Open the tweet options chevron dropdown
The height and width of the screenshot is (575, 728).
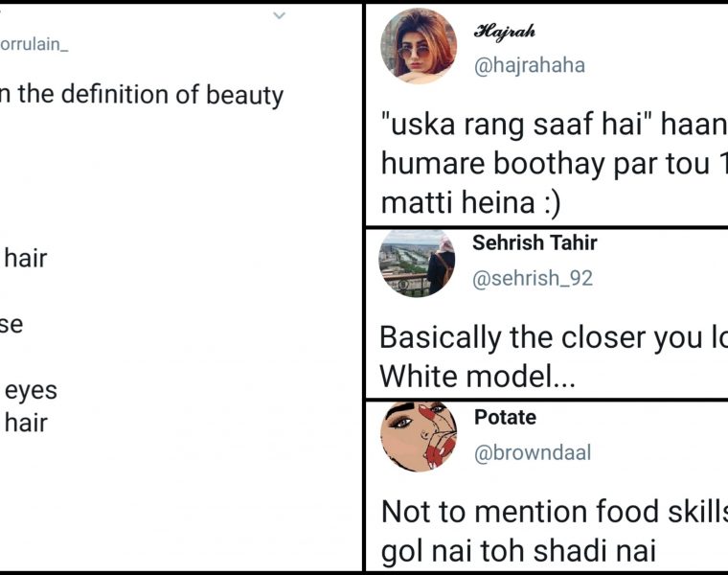click(x=279, y=15)
